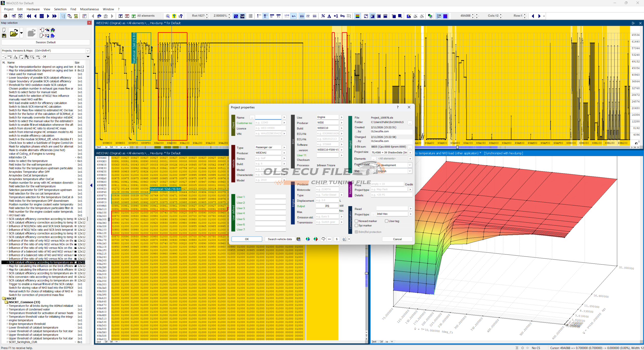Click the rainbow color display icon
The image size is (644, 350).
pos(357,16)
